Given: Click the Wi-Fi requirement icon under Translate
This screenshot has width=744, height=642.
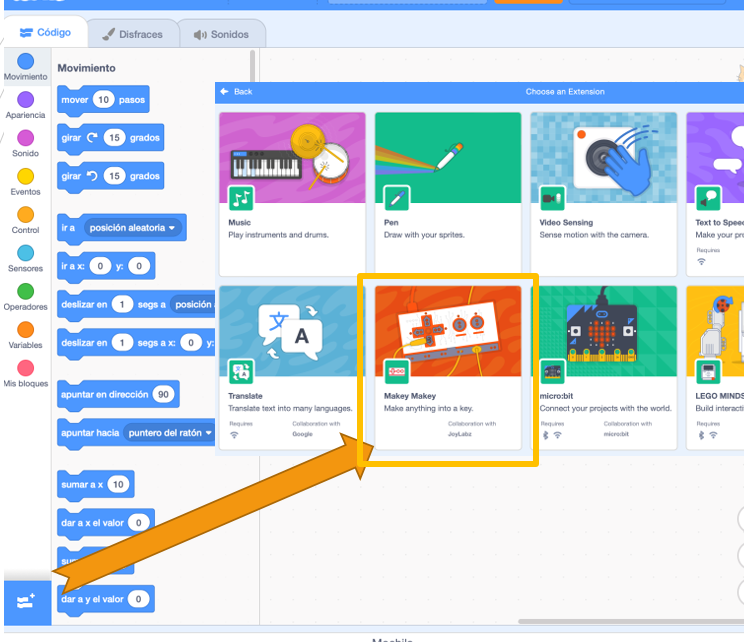Looking at the screenshot, I should pos(234,435).
